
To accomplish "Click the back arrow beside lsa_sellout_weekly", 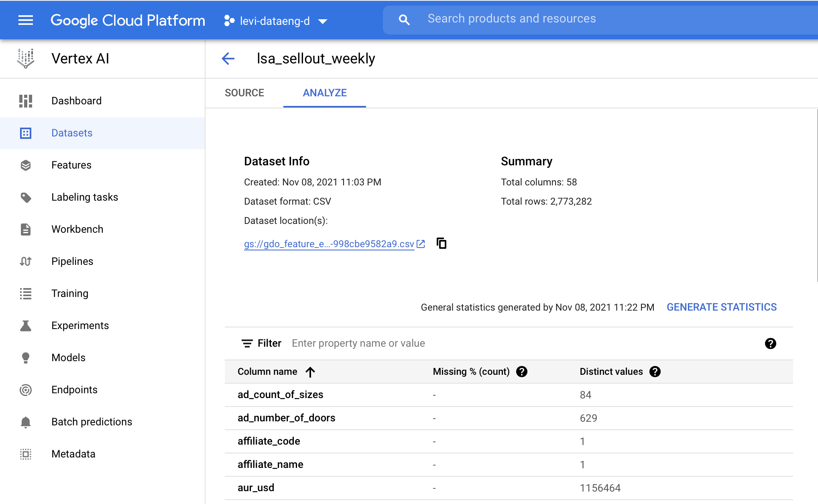I will (228, 59).
